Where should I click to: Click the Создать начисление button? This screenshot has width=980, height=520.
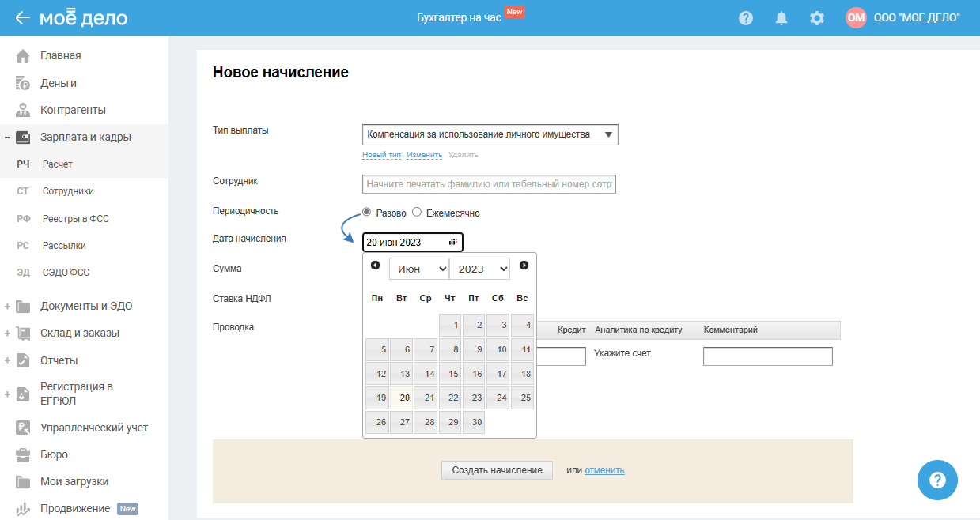point(497,470)
